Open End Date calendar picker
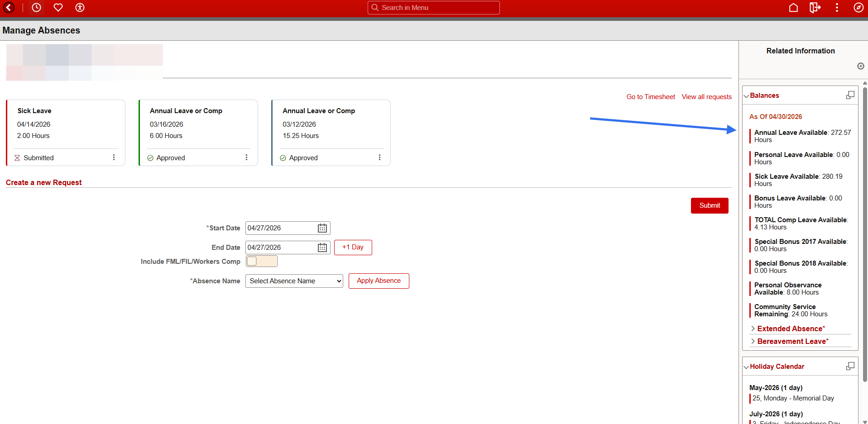868x424 pixels. point(322,248)
